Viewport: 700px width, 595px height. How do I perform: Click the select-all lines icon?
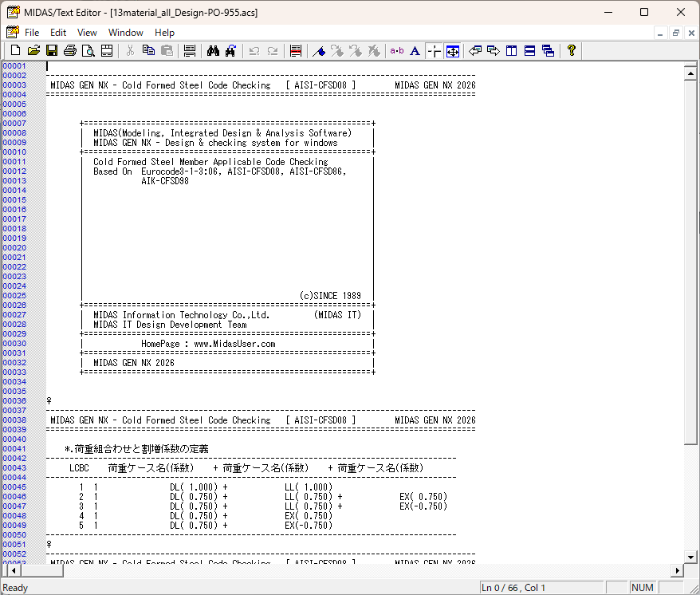coord(190,51)
